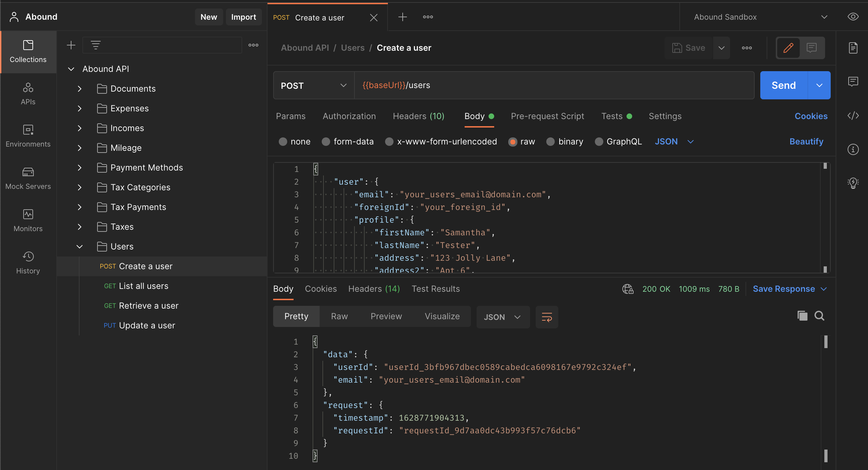Select x-www-form-urlencoded body type
This screenshot has height=470, width=868.
point(389,142)
